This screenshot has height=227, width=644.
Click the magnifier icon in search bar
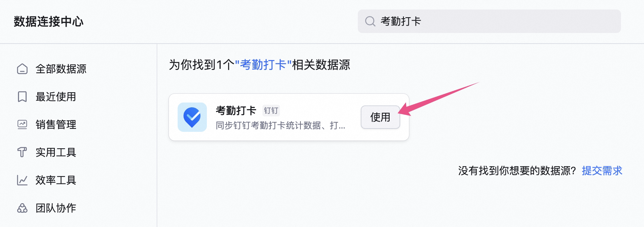click(370, 21)
